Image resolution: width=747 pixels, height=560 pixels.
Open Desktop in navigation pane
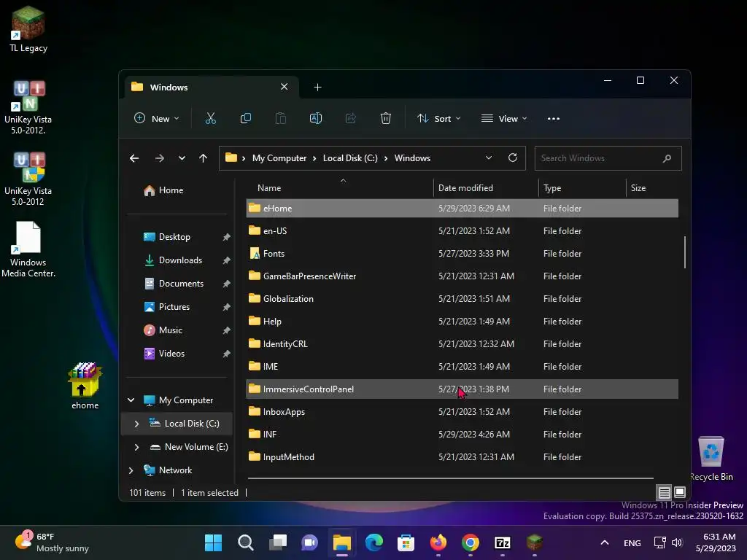(x=167, y=237)
